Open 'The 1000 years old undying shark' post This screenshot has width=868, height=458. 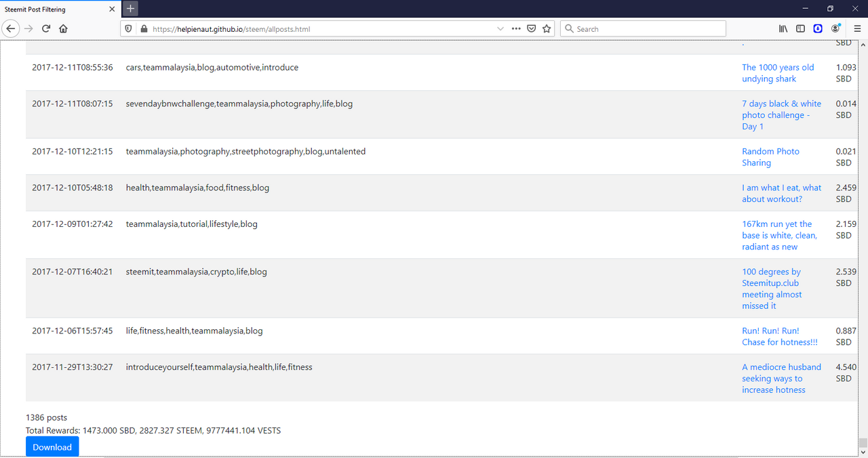pos(778,73)
